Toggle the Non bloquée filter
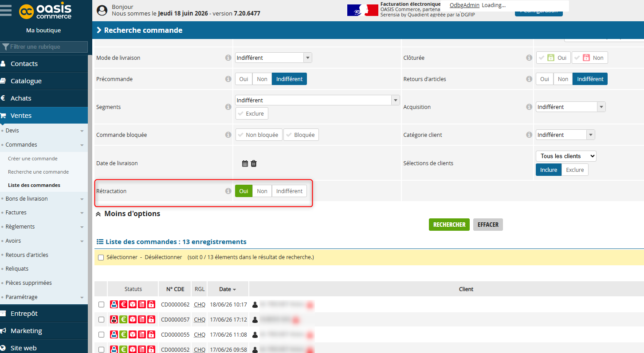Viewport: 644px width, 353px height. pos(259,135)
